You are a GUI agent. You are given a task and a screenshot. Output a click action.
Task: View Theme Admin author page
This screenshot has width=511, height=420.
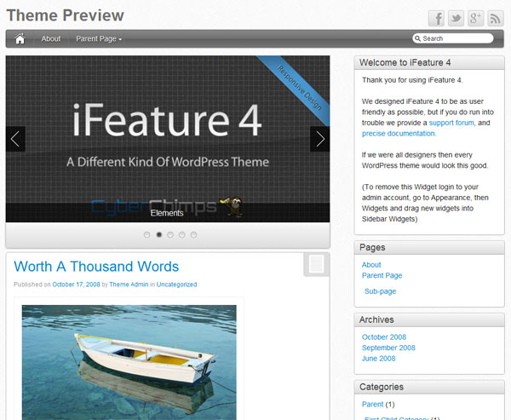(x=129, y=285)
